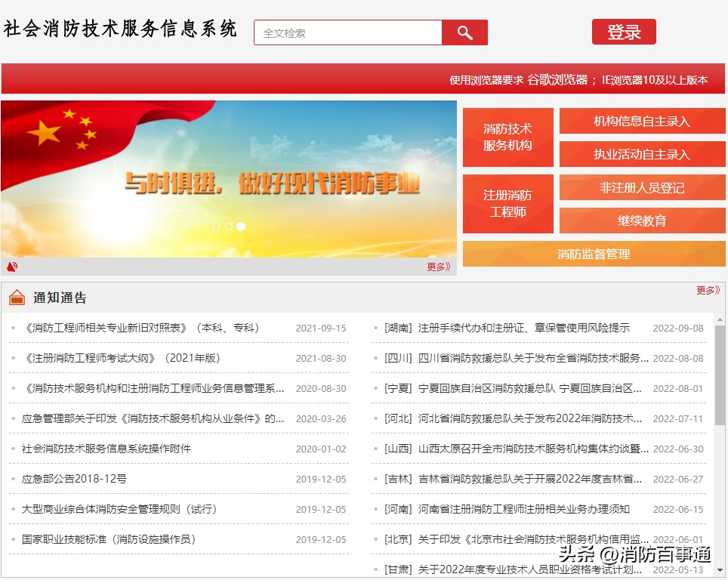Click 更多》 link below the banner sidebar

tap(436, 266)
